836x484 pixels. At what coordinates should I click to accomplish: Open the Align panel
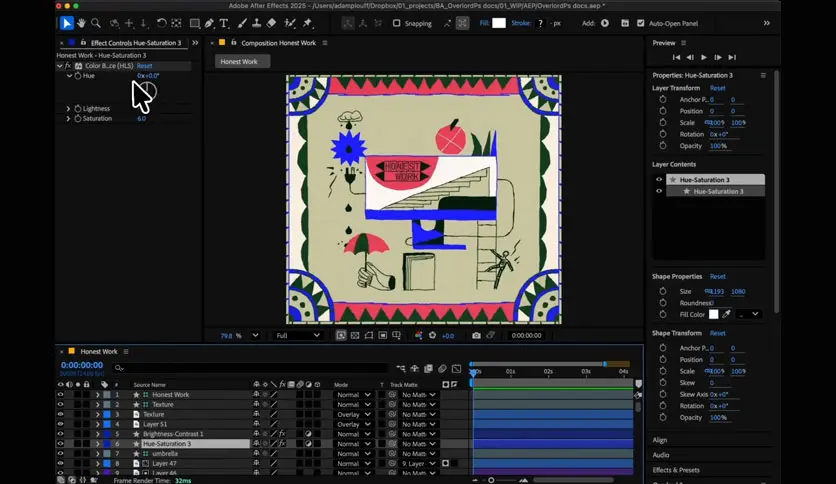coord(660,440)
